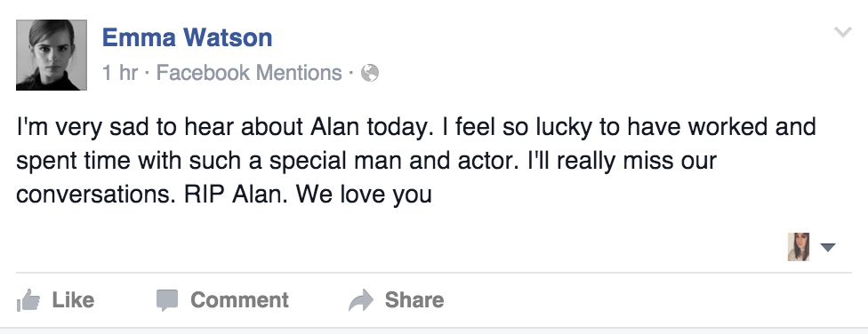
Task: Open the triangle dropdown beside small avatar
Action: (828, 247)
